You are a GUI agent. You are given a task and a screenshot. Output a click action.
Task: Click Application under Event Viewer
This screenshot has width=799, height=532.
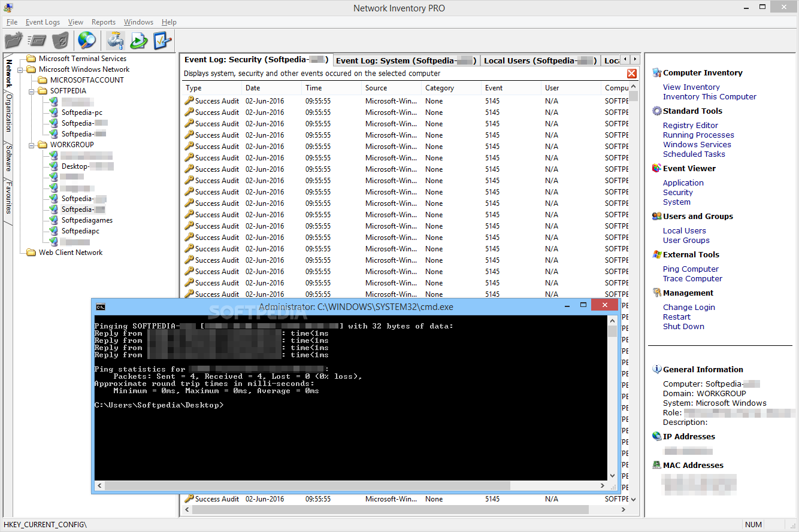pos(683,183)
